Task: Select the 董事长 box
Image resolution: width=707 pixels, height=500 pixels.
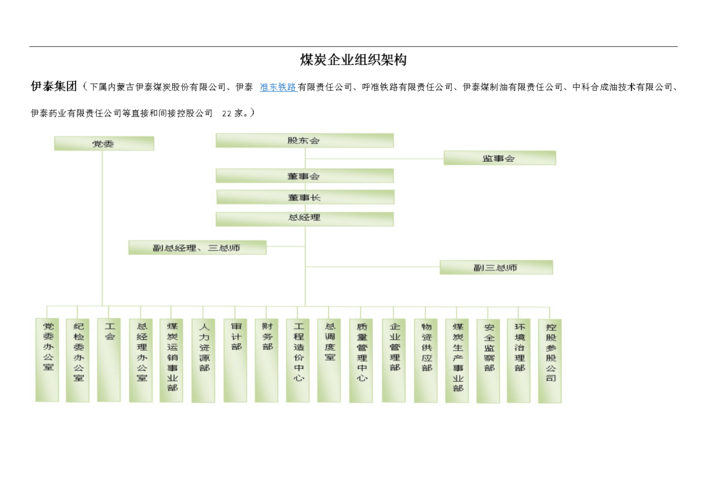Action: pyautogui.click(x=305, y=197)
